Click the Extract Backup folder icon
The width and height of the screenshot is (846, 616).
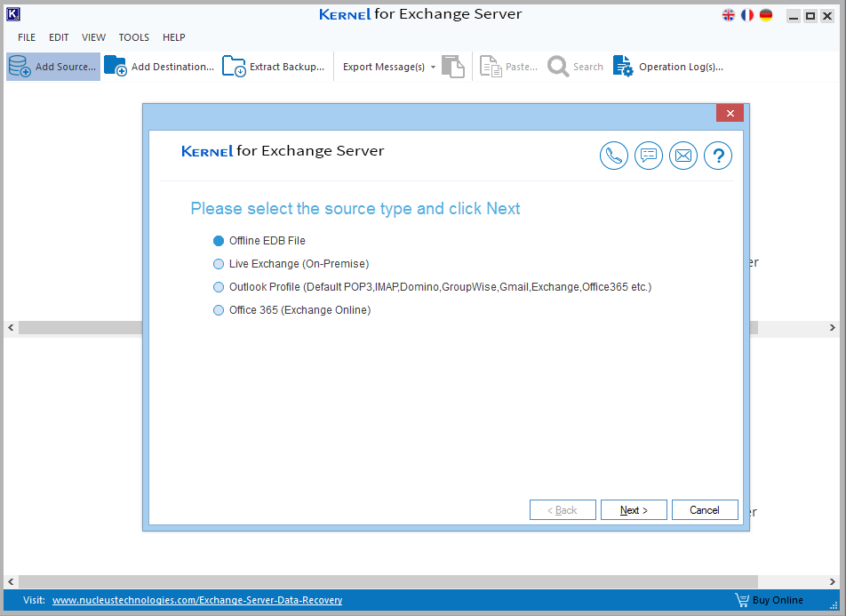(x=235, y=67)
